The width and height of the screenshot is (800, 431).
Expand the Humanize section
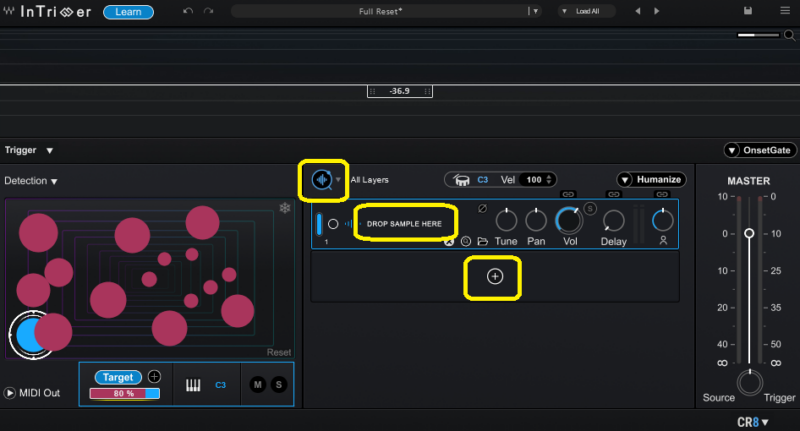click(x=650, y=180)
